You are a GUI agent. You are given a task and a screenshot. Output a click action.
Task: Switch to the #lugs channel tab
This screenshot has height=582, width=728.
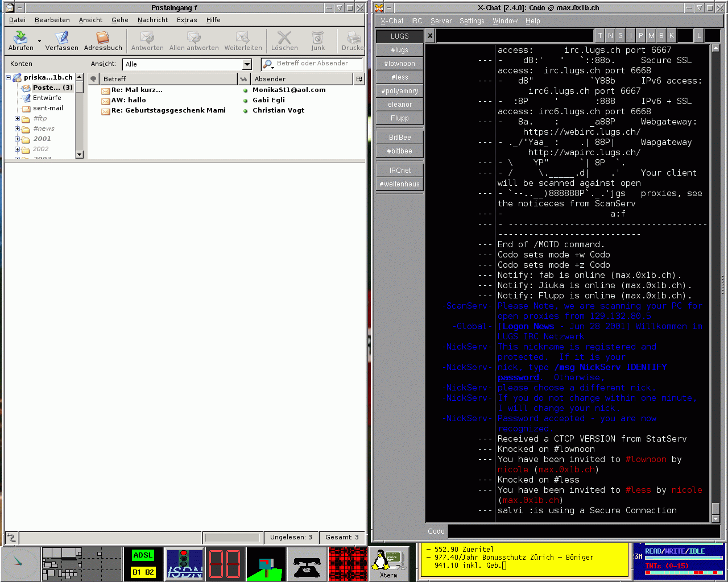[x=400, y=50]
